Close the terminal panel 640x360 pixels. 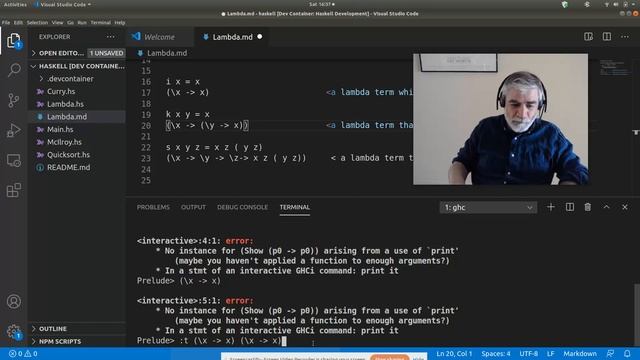coord(625,207)
